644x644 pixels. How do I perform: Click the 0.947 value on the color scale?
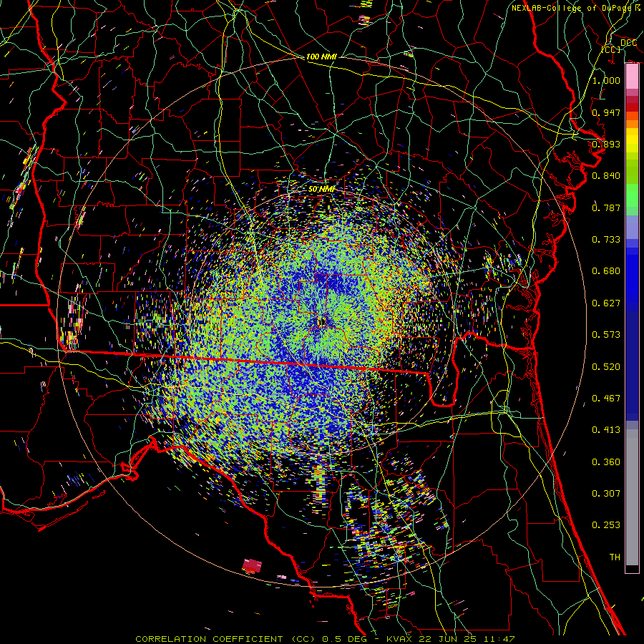coord(606,112)
